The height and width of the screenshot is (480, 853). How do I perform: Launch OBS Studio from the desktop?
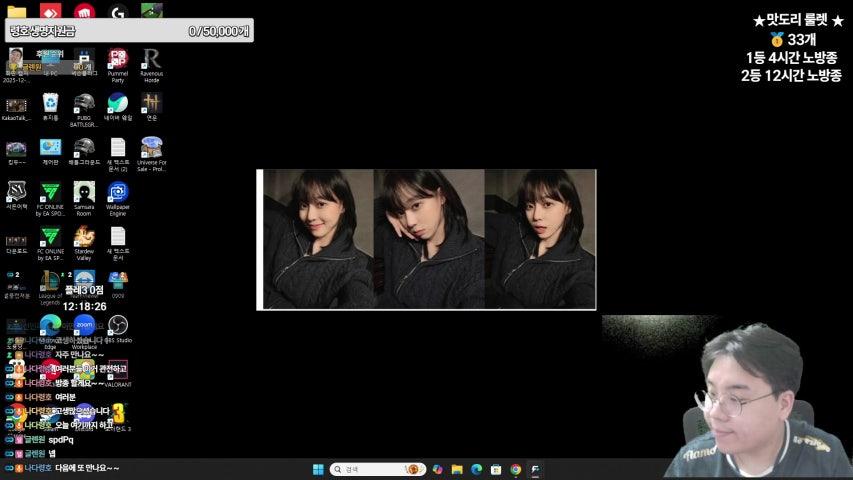tap(118, 325)
